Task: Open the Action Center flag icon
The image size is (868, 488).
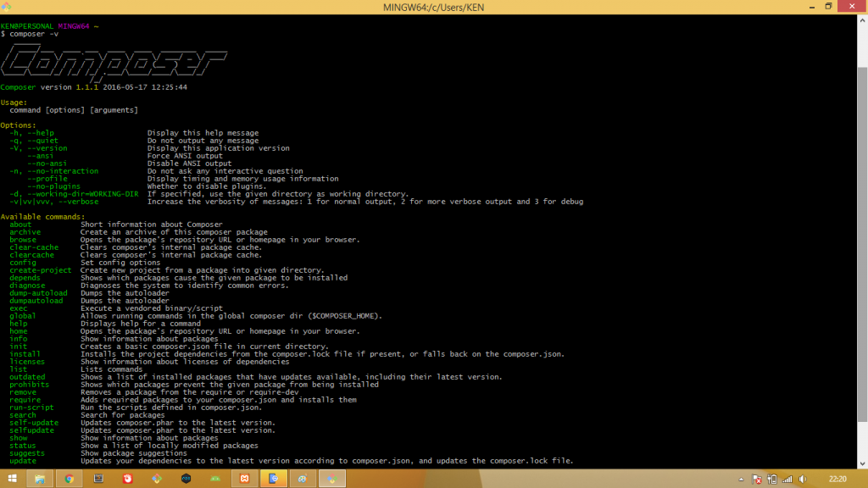Action: tap(757, 480)
